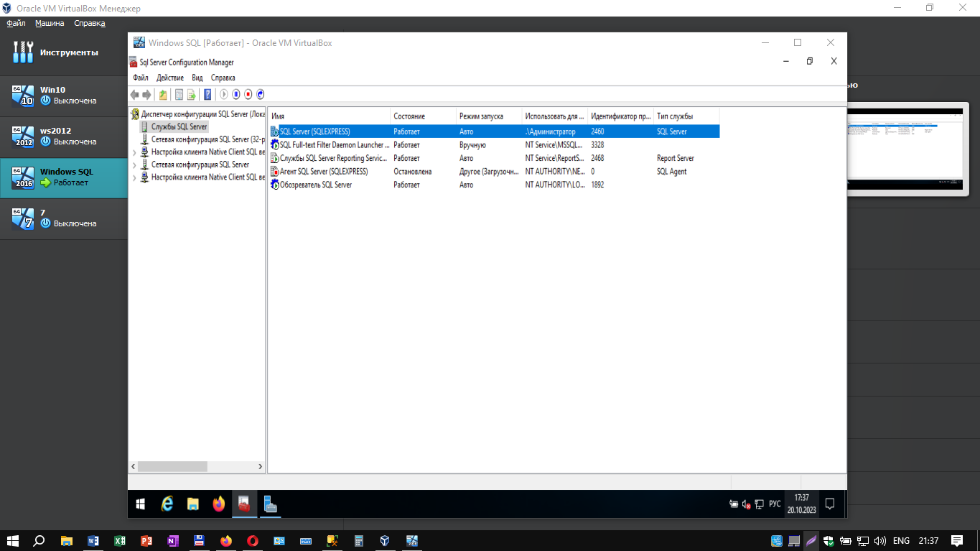Click the РУС language indicator in VM tray

click(775, 504)
